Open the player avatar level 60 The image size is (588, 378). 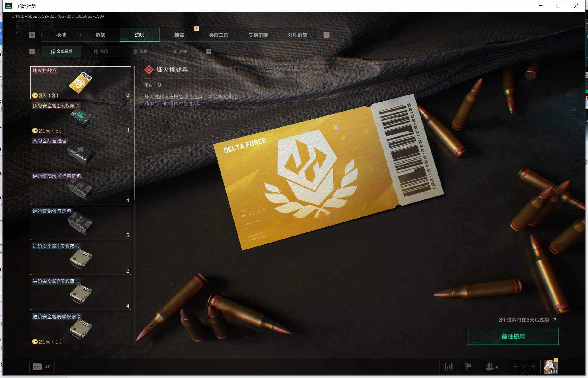click(551, 367)
